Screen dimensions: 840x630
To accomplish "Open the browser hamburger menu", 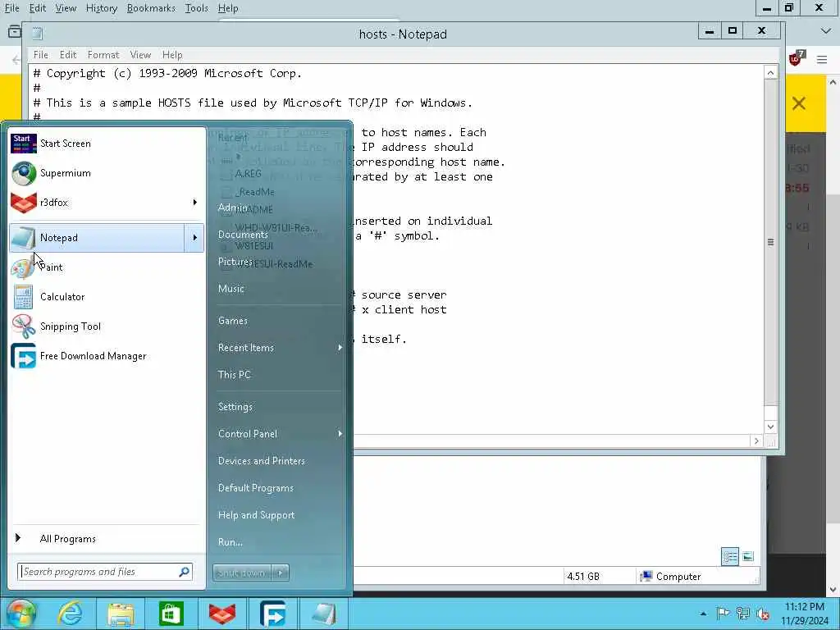I will (822, 59).
